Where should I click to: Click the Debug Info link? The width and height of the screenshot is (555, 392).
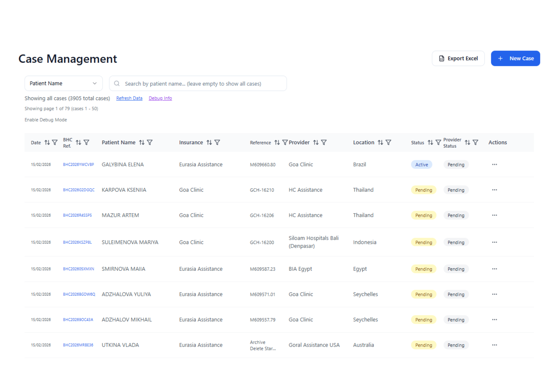coord(160,98)
